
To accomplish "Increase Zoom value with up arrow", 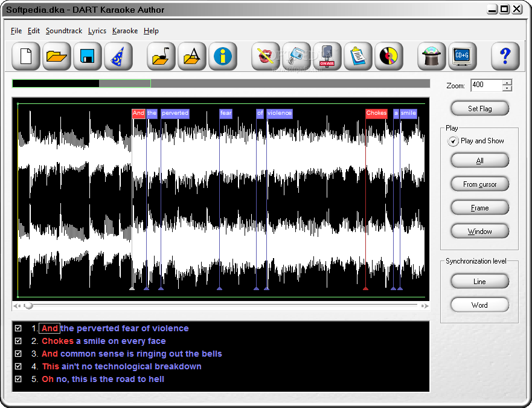I will [x=507, y=82].
